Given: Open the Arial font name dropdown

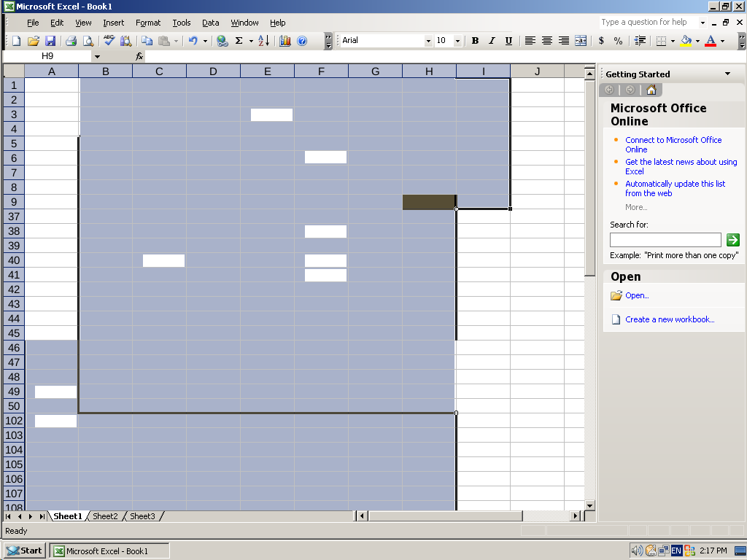Looking at the screenshot, I should click(428, 41).
